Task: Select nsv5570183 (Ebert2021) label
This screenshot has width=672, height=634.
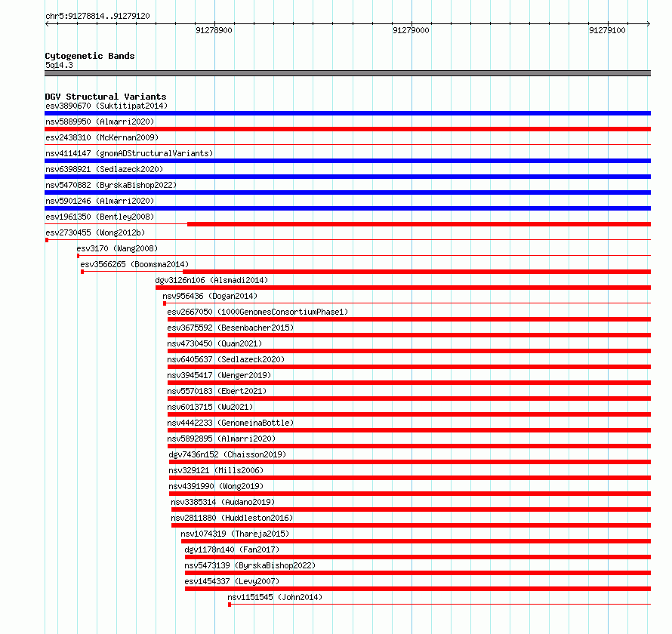Action: (217, 391)
